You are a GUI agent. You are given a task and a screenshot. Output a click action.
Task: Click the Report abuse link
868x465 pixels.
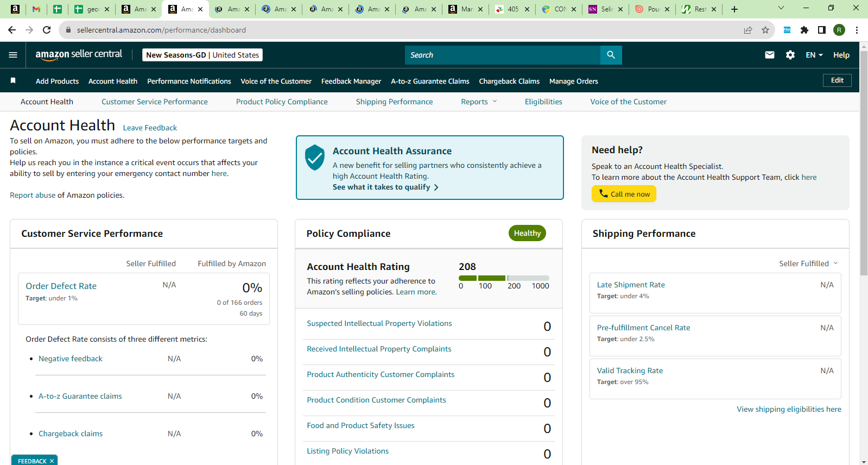pos(33,195)
